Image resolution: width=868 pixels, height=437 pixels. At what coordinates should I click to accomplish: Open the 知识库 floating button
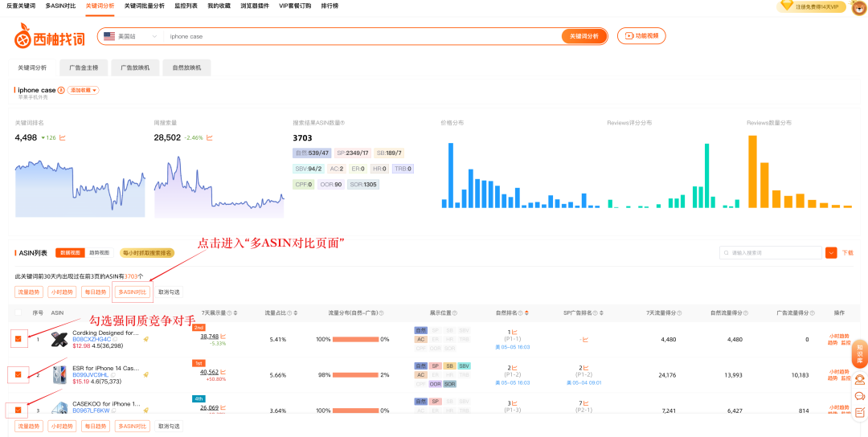tap(860, 353)
